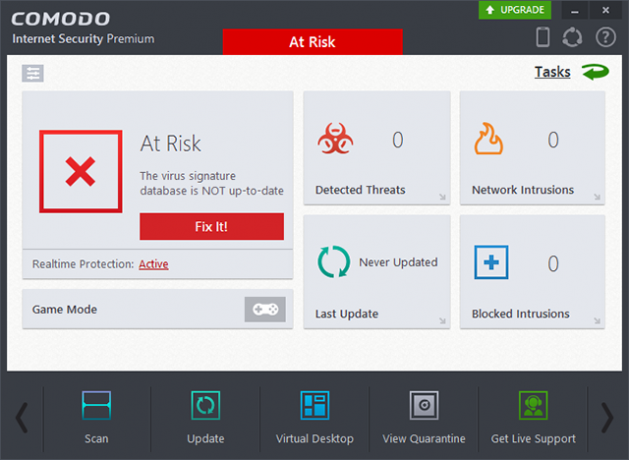Open help via question mark icon
The width and height of the screenshot is (629, 460).
(605, 37)
